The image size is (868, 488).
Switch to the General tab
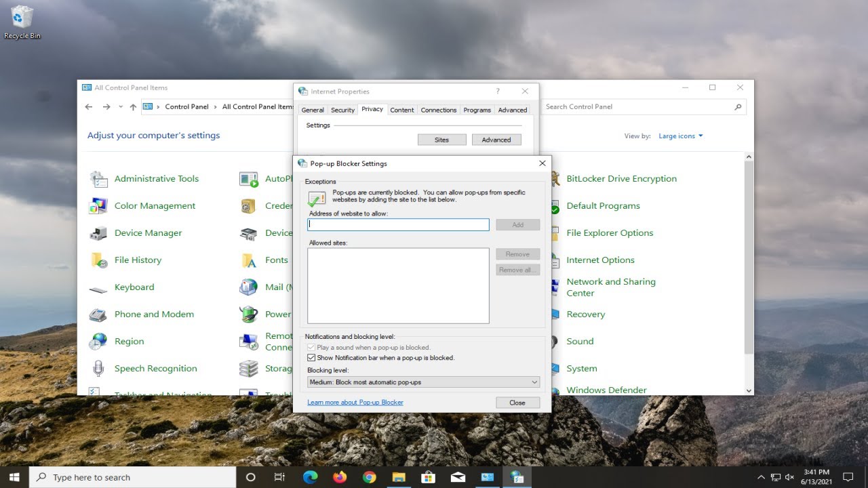click(313, 110)
